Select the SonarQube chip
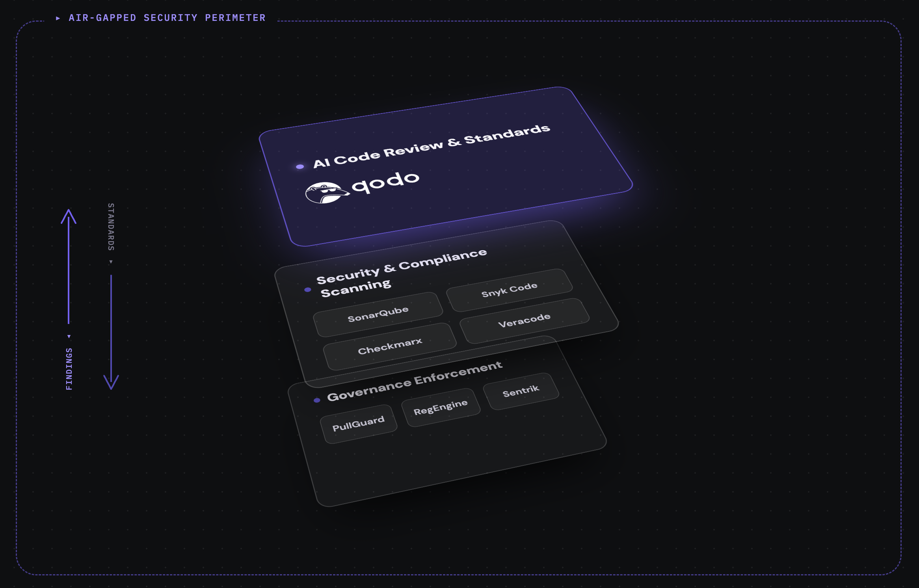This screenshot has height=588, width=919. [378, 314]
